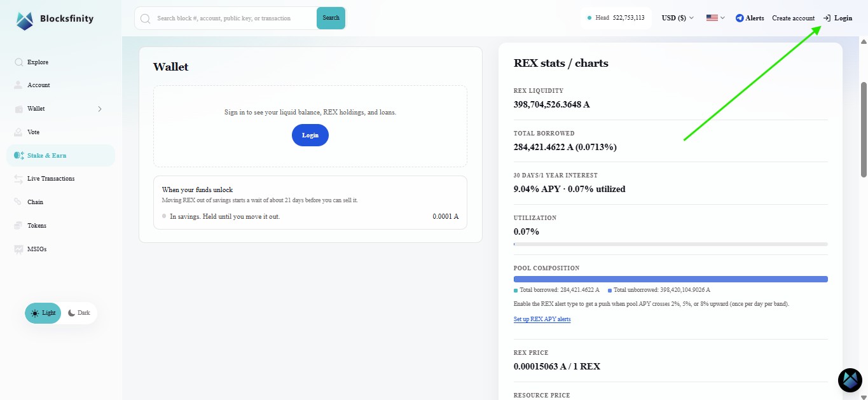Click the blue Total unborrowed legend swatch
868x400 pixels.
609,290
